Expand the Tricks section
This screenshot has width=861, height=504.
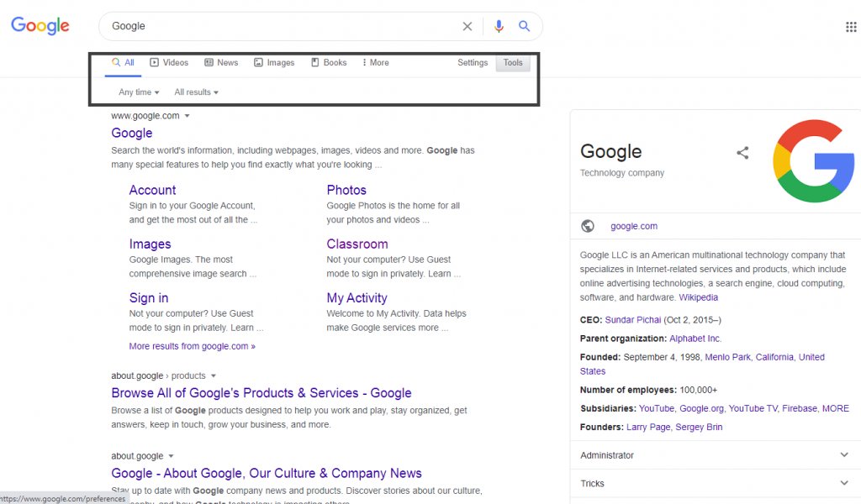[716, 483]
